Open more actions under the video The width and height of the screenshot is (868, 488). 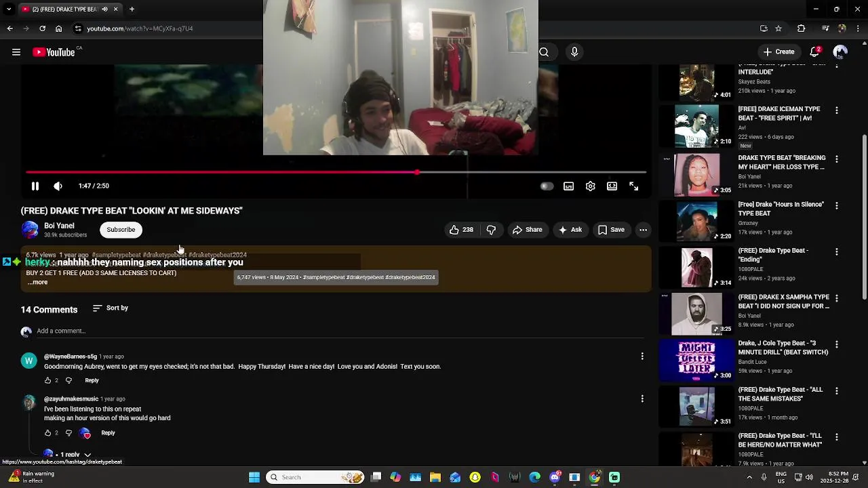pyautogui.click(x=643, y=230)
